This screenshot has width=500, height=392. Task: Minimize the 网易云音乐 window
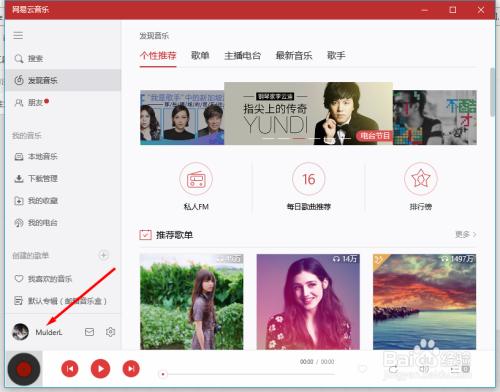pos(424,10)
